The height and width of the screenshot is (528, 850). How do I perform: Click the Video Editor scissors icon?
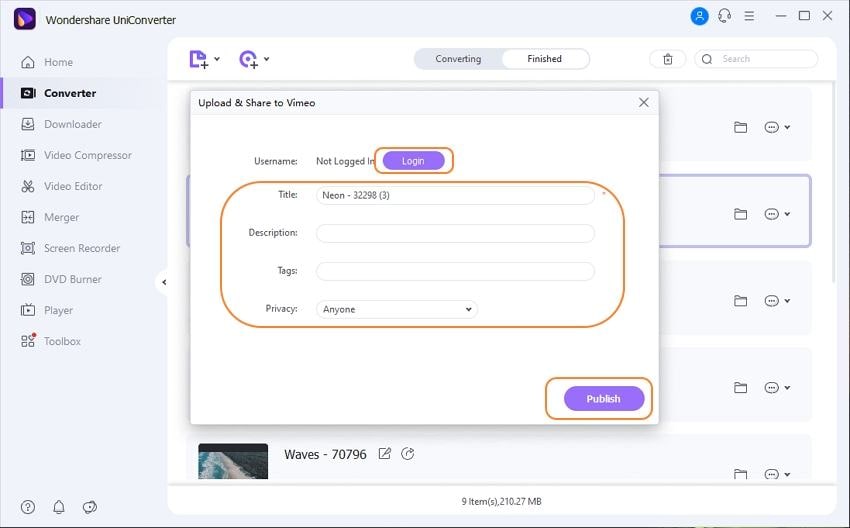click(x=28, y=186)
